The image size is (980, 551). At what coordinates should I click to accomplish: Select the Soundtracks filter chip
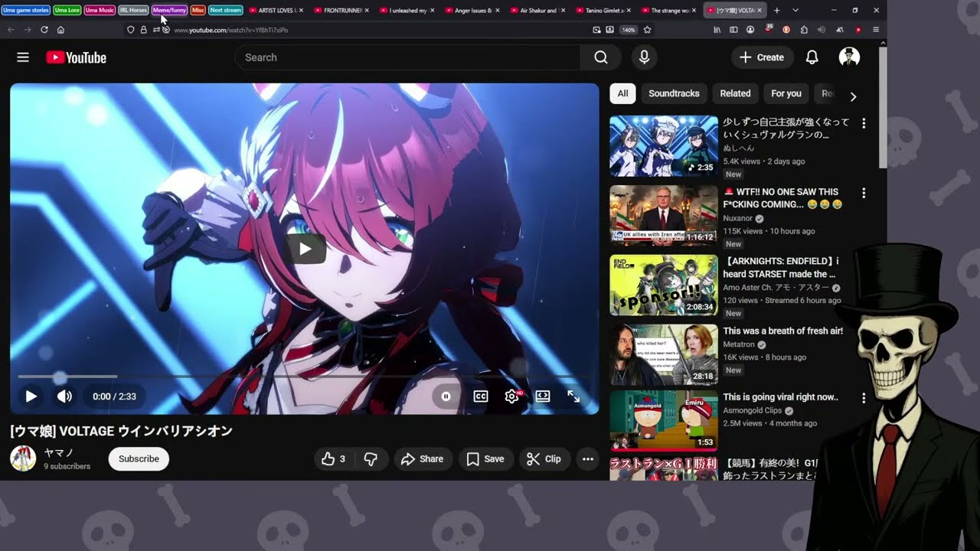(674, 93)
